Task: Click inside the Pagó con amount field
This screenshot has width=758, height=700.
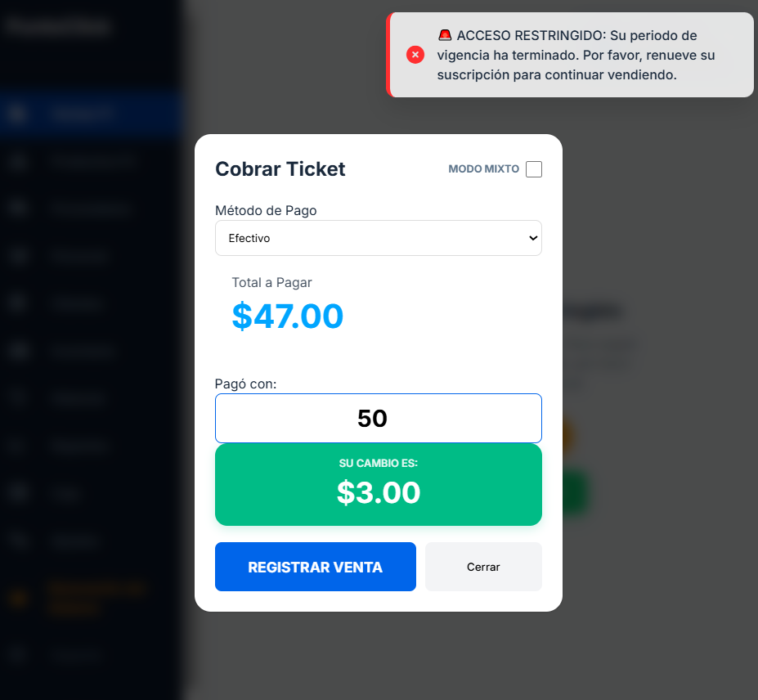Action: [x=378, y=418]
